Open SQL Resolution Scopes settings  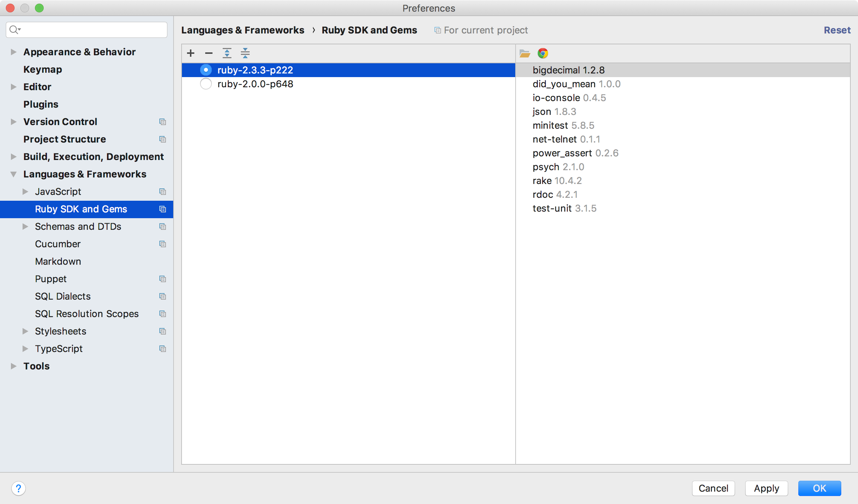tap(87, 314)
